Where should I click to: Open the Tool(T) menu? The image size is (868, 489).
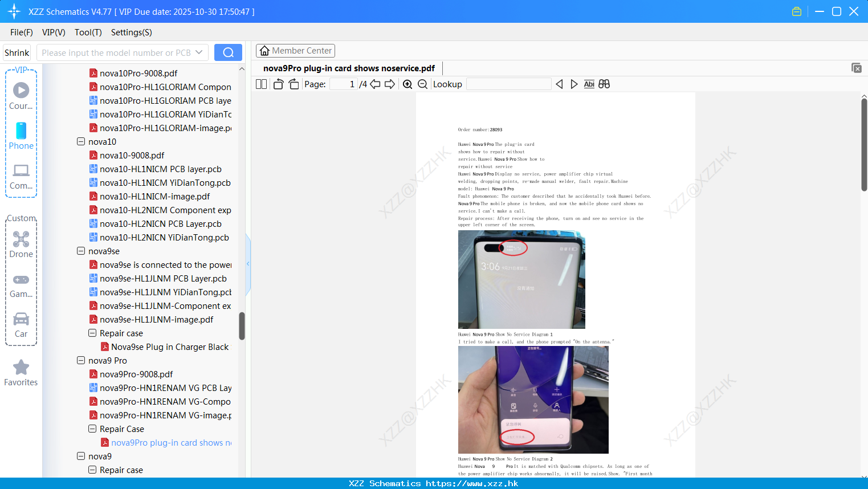[x=88, y=32]
